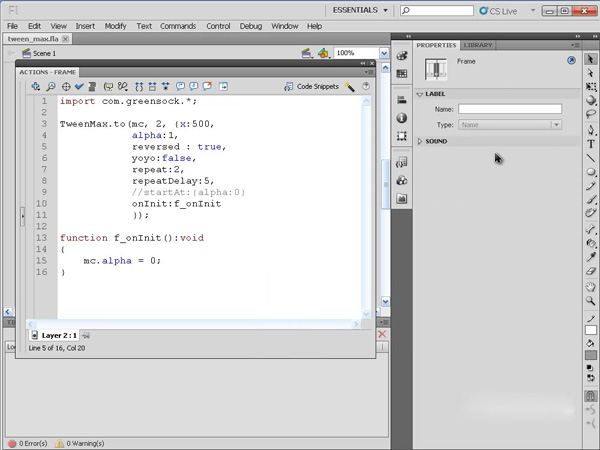Expand the SOUND section
Viewport: 600px width, 450px height.
click(x=421, y=141)
